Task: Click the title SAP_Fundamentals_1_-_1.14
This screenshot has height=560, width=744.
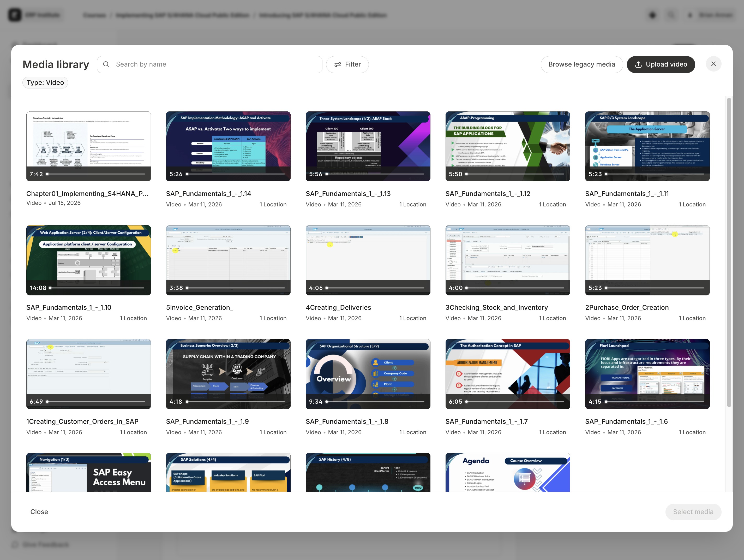Action: [x=208, y=194]
